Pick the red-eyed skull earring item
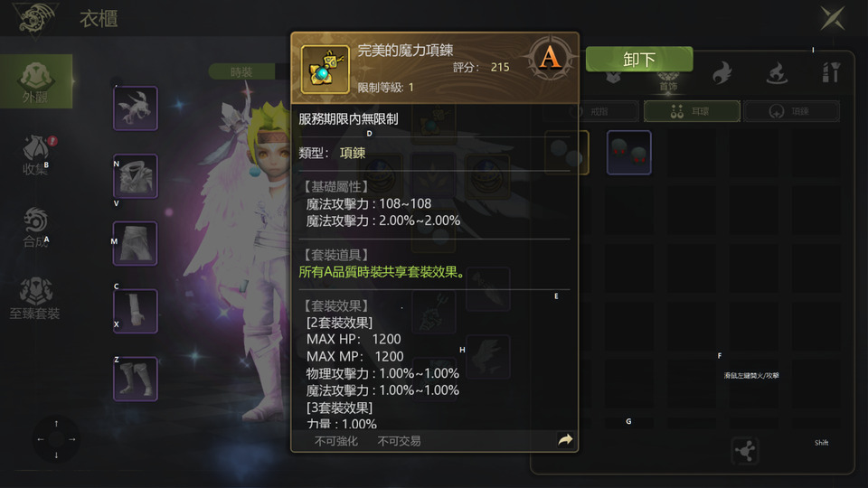 click(629, 153)
